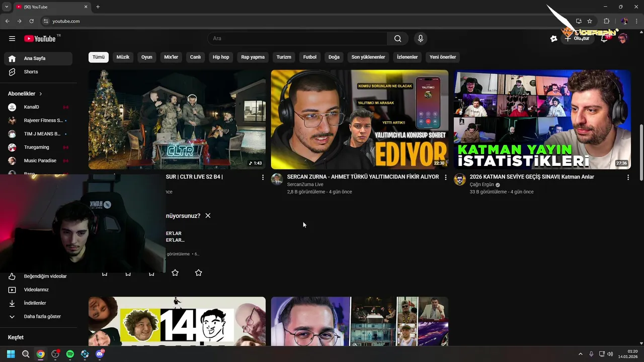Bookmark this page with star icon
644x362 pixels.
point(590,21)
